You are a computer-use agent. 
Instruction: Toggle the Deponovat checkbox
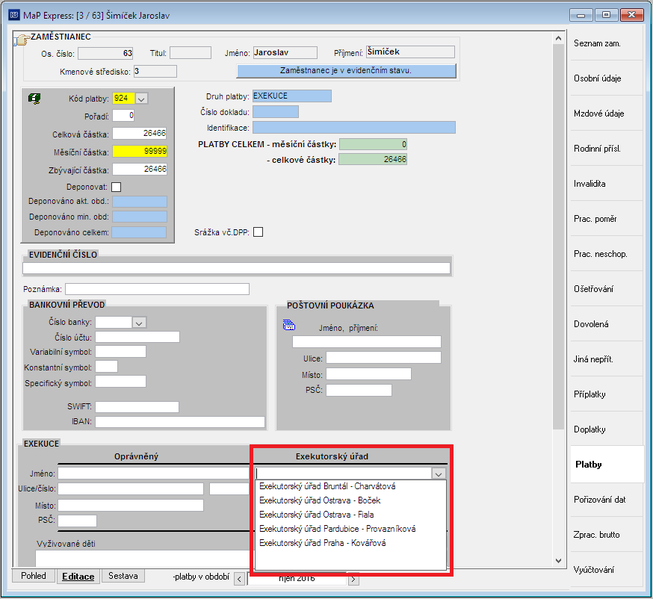[x=116, y=187]
